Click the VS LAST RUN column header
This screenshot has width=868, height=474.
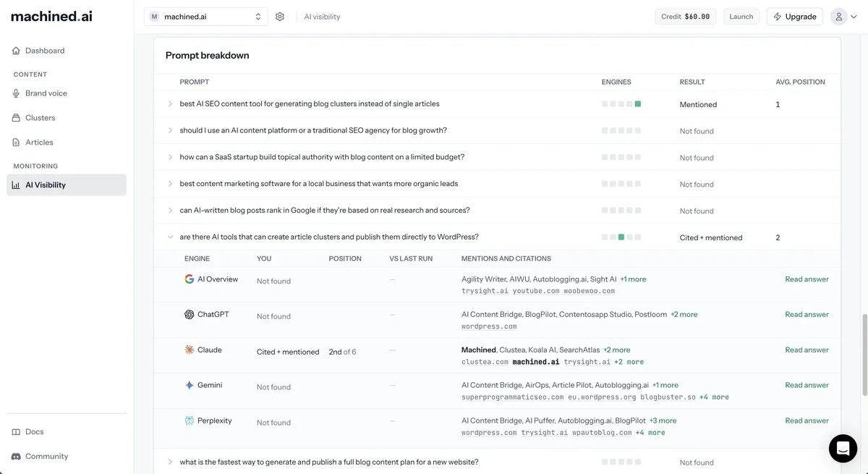click(x=411, y=258)
